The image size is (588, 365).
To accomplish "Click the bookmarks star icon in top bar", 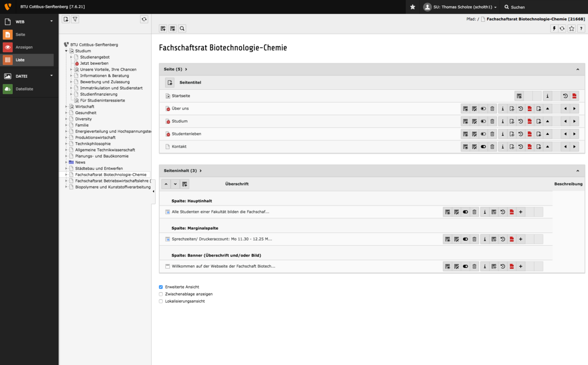I will 413,7.
